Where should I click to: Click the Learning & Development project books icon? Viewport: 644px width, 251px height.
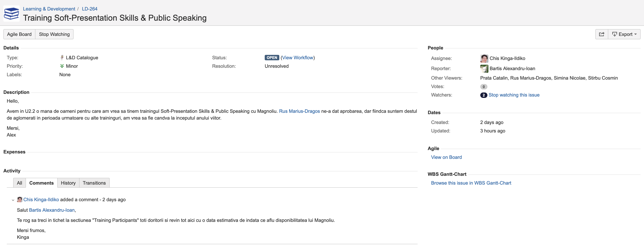pos(12,14)
